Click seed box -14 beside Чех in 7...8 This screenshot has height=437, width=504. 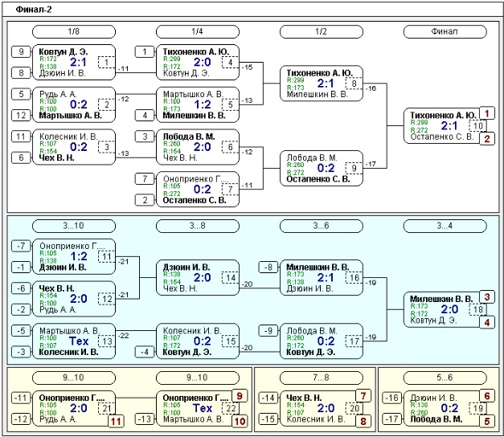[x=268, y=398]
